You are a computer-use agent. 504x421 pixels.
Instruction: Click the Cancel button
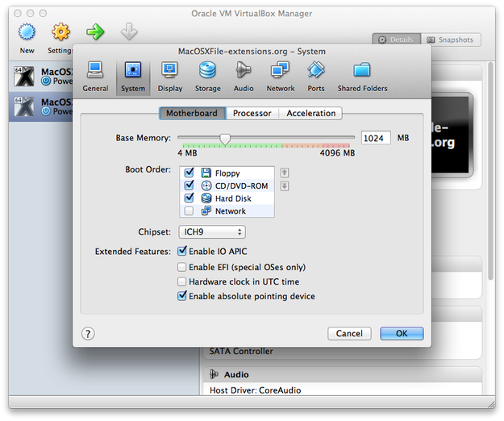pos(349,334)
